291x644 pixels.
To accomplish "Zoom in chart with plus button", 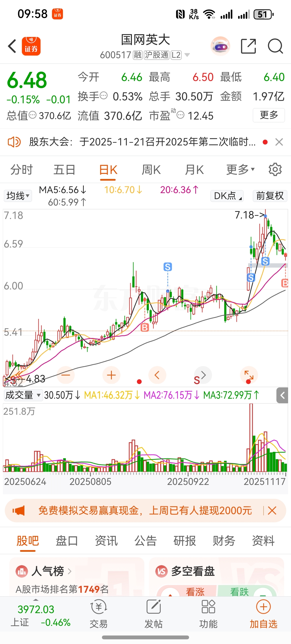I will (x=112, y=375).
